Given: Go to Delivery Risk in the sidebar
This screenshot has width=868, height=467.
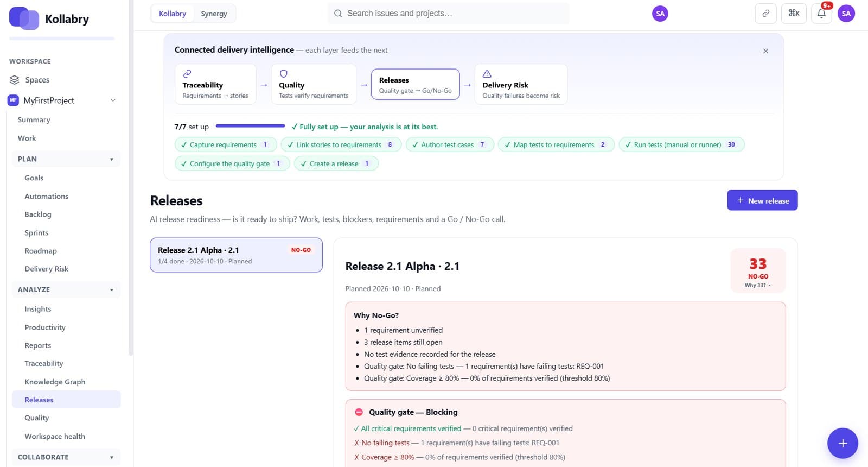Looking at the screenshot, I should pyautogui.click(x=46, y=269).
